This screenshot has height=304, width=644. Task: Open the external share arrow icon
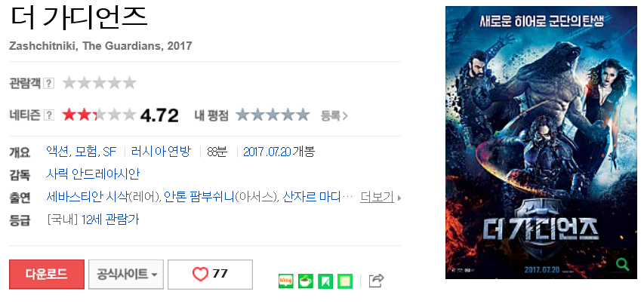click(376, 281)
